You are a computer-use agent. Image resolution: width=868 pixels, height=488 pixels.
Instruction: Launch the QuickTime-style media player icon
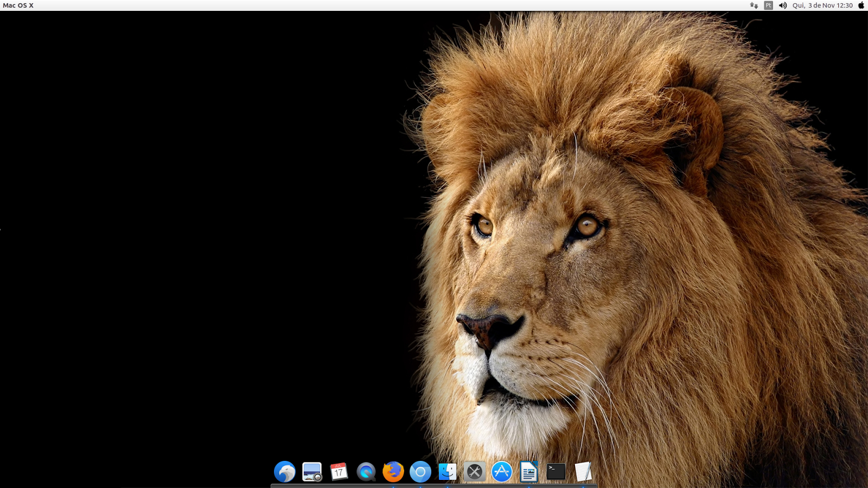[x=366, y=472]
